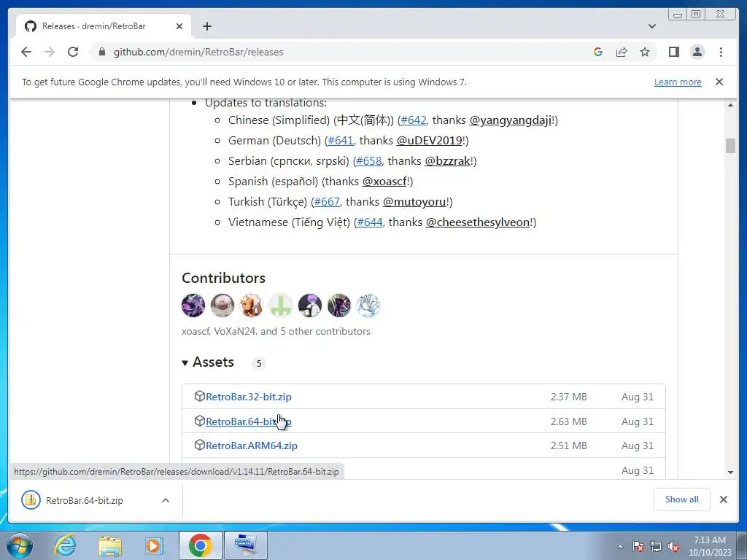747x560 pixels.
Task: Open the tab search dropdown
Action: (652, 26)
